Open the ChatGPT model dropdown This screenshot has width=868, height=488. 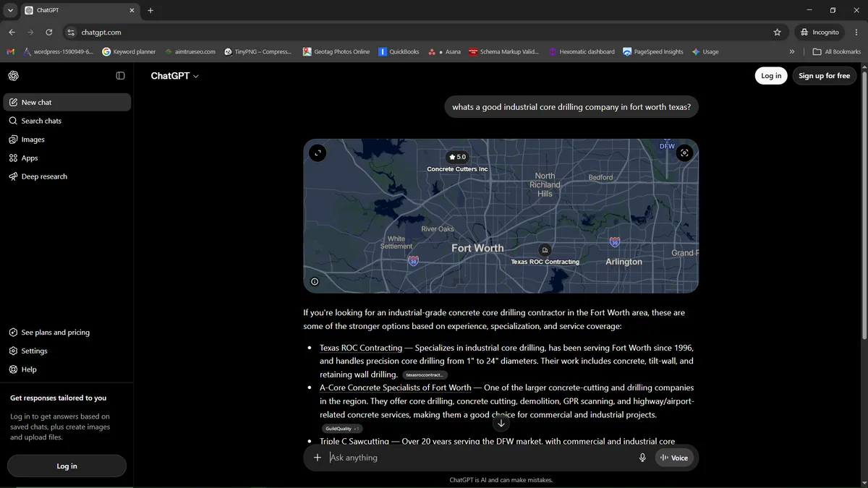[174, 76]
